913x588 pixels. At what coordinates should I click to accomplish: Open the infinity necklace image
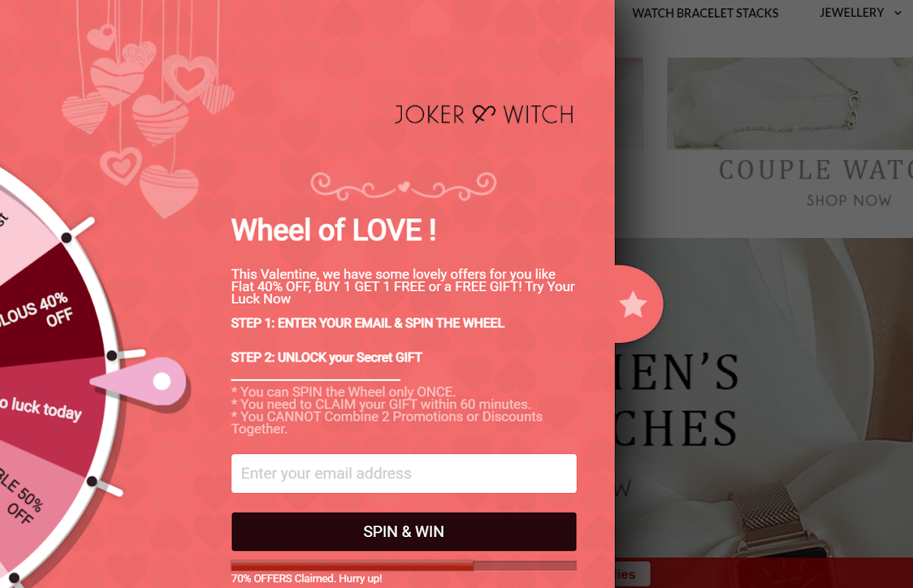tap(790, 103)
